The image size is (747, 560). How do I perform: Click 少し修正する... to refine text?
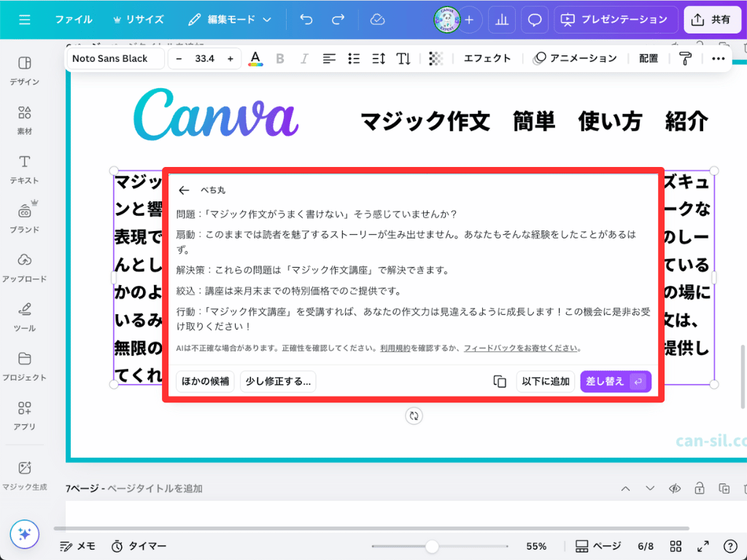click(278, 381)
